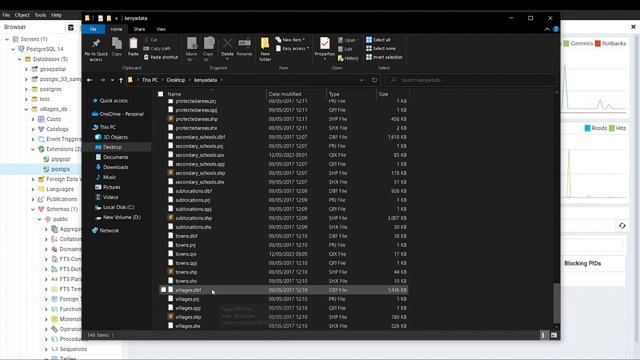Open OneDrive - Personal in navigation pane
The image size is (640, 360).
(121, 114)
